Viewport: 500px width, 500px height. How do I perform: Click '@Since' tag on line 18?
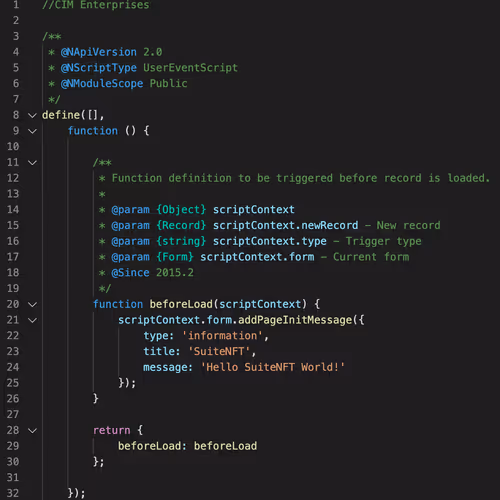pyautogui.click(x=130, y=273)
